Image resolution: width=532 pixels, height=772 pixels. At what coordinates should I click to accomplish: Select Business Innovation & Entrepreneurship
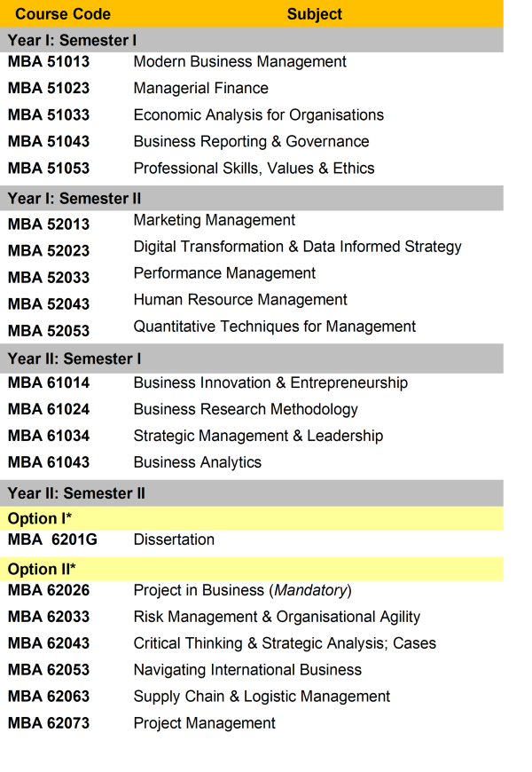[x=270, y=382]
